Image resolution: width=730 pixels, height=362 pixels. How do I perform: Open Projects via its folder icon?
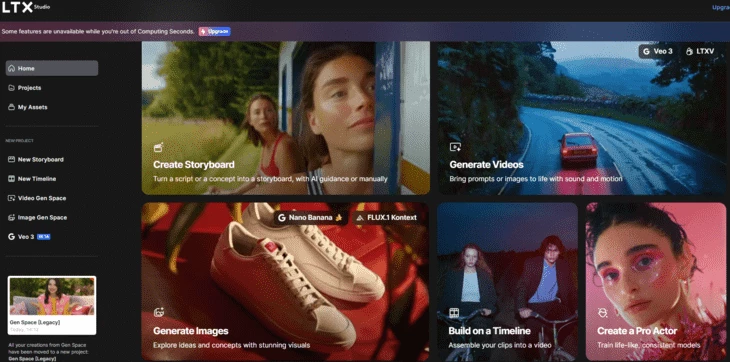click(x=12, y=88)
